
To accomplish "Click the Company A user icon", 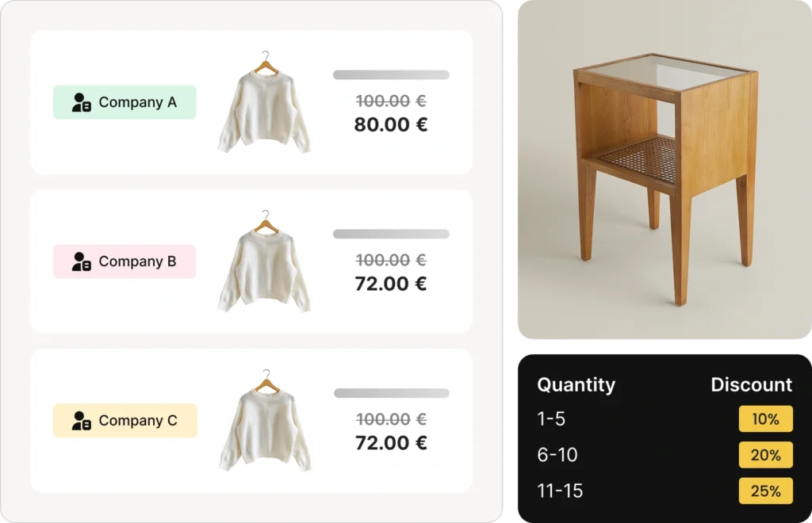I will 81,102.
